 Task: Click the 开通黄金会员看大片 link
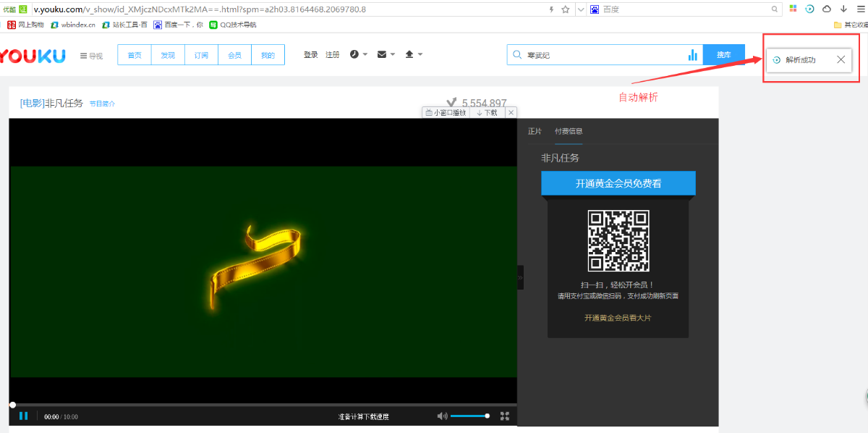point(618,318)
